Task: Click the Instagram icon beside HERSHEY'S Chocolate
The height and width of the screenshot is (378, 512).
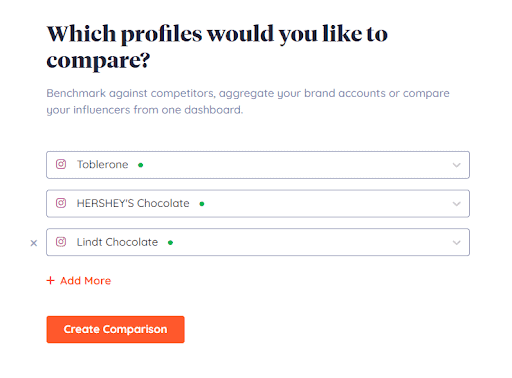Action: point(61,203)
